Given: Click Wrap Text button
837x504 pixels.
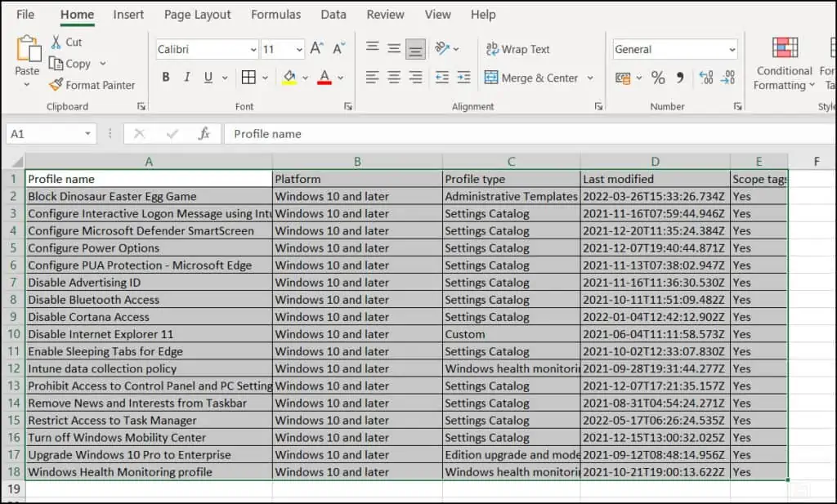Looking at the screenshot, I should point(517,49).
